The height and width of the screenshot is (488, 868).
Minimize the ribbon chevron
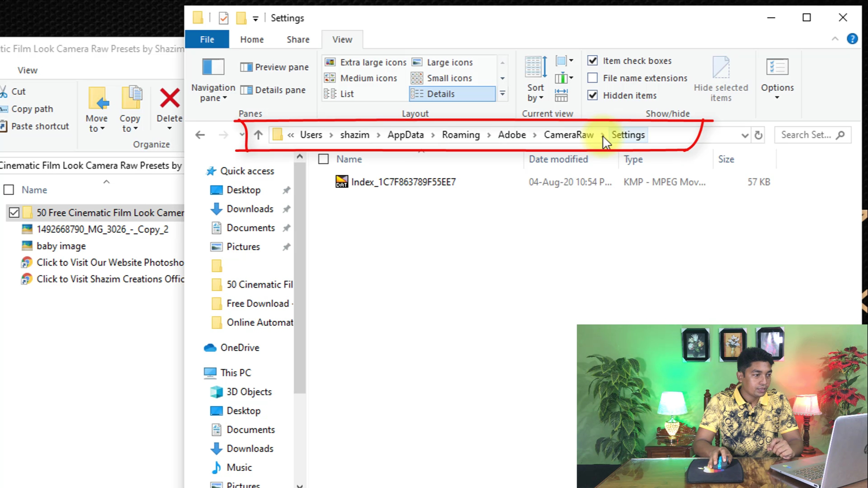coord(835,39)
